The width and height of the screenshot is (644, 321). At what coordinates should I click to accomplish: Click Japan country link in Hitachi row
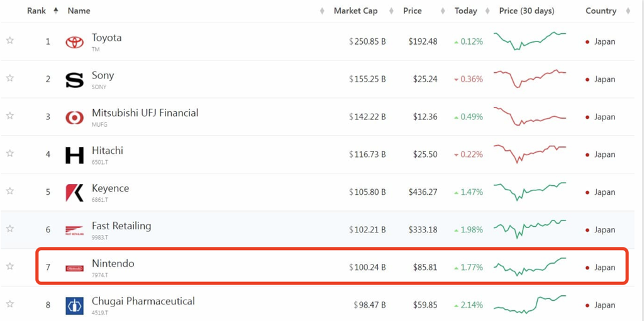point(604,155)
